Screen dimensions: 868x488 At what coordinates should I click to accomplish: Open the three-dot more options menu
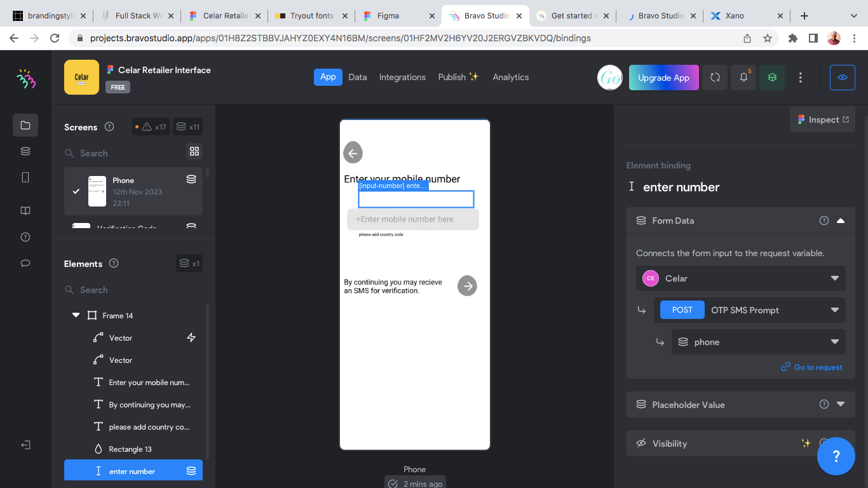(x=801, y=78)
